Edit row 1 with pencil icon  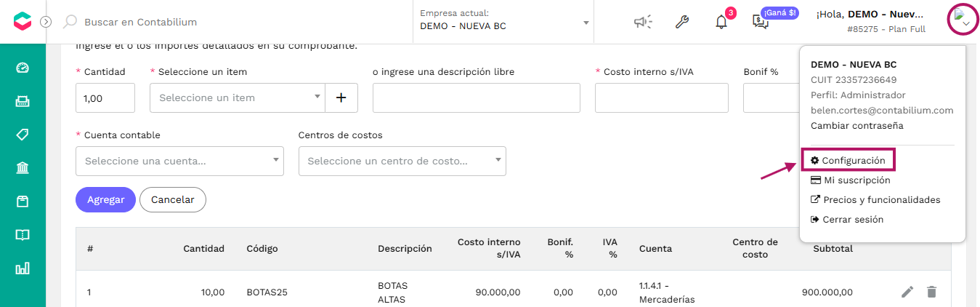[x=907, y=292]
